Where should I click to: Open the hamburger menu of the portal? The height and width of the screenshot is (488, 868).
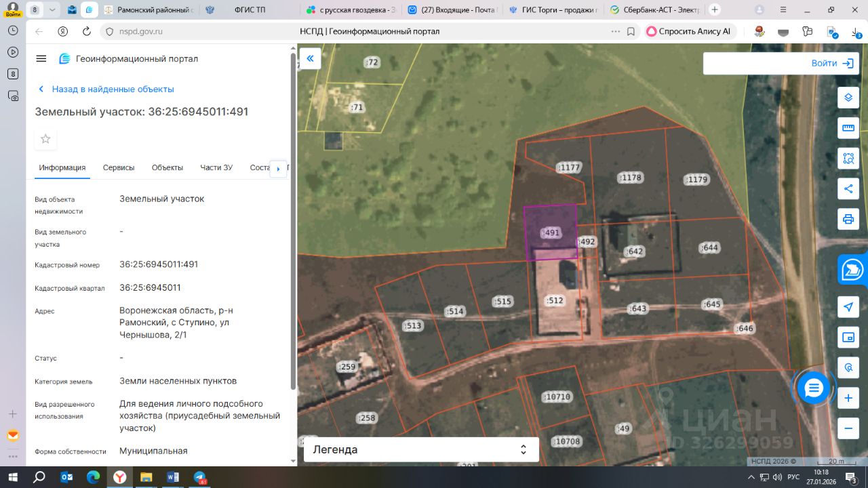(41, 59)
